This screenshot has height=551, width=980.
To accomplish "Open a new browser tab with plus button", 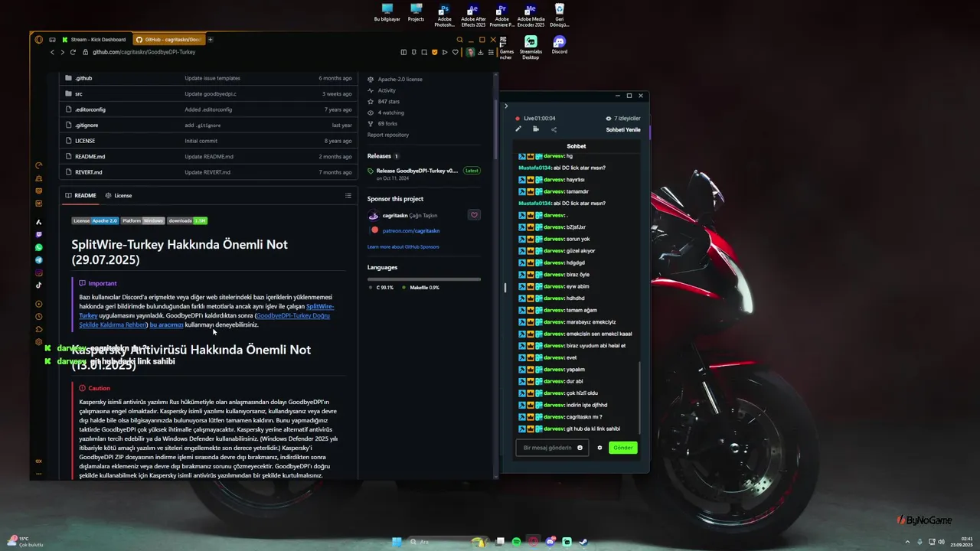I will (211, 40).
